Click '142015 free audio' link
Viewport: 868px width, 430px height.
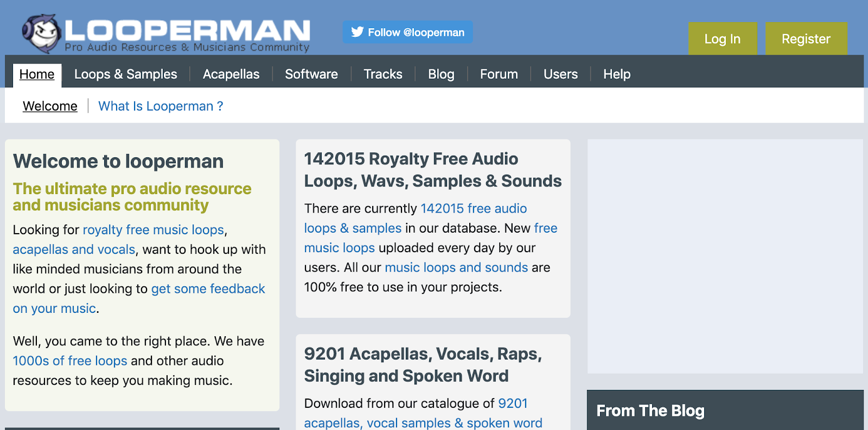click(x=474, y=208)
